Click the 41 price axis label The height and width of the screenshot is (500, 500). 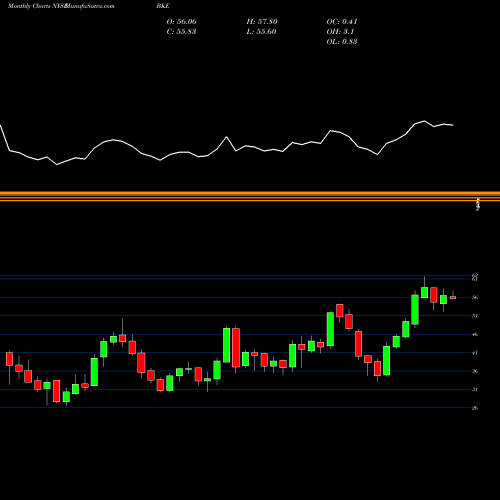475,353
